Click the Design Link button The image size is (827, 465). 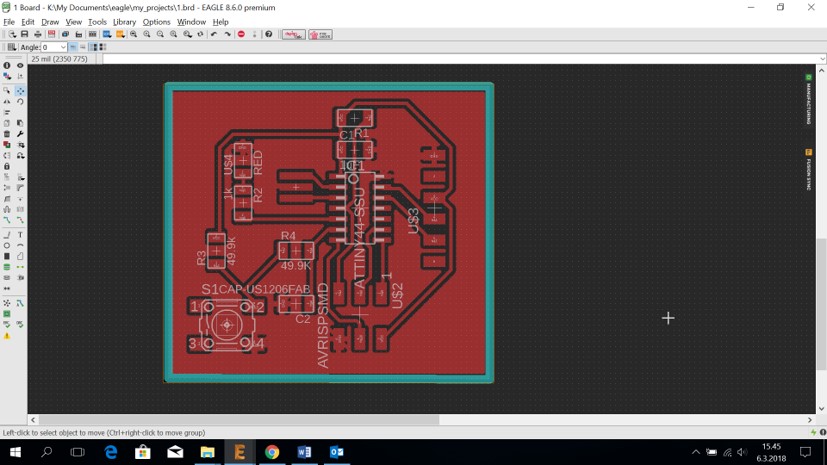(x=294, y=35)
